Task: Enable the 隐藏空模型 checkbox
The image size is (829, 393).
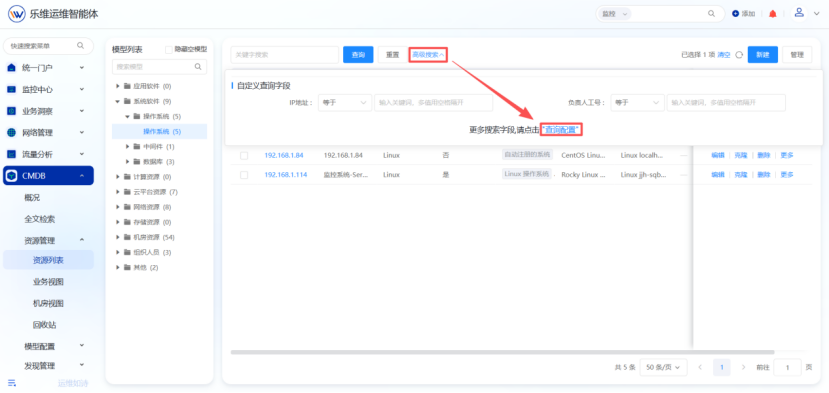Action: click(169, 49)
